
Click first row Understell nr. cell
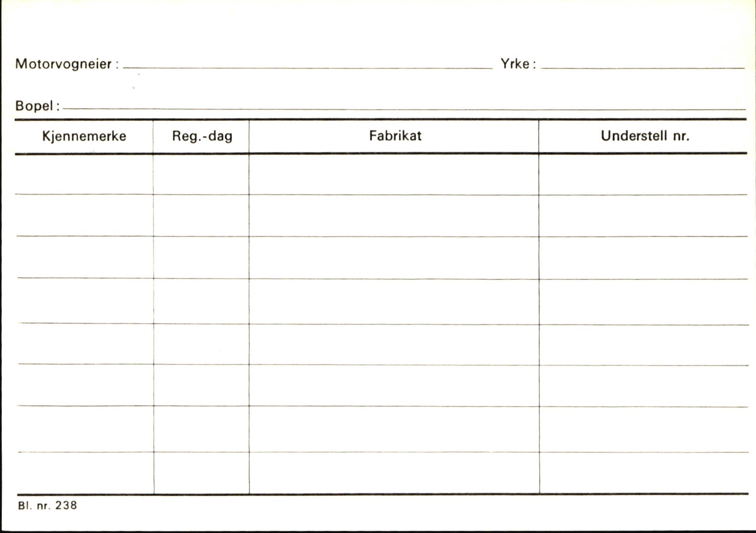tap(643, 174)
